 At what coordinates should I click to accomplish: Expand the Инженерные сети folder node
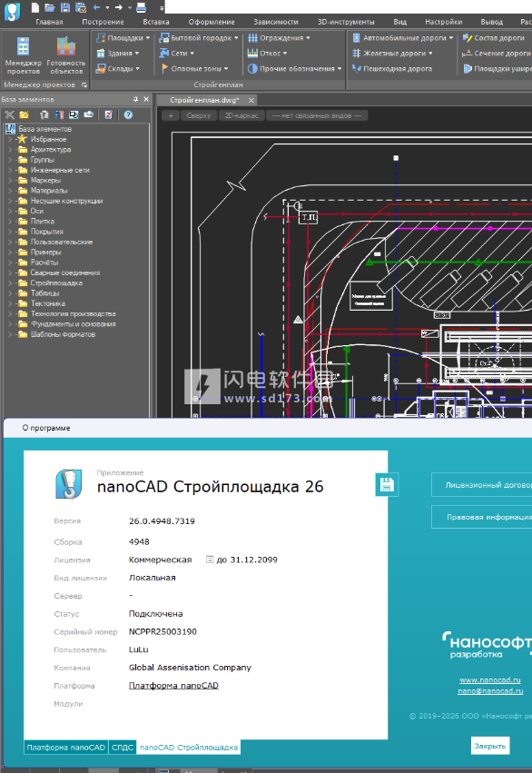[10, 170]
